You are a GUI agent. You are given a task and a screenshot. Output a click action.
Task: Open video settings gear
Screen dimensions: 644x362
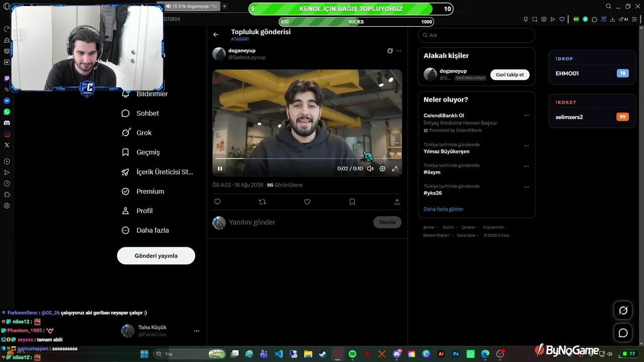click(382, 168)
